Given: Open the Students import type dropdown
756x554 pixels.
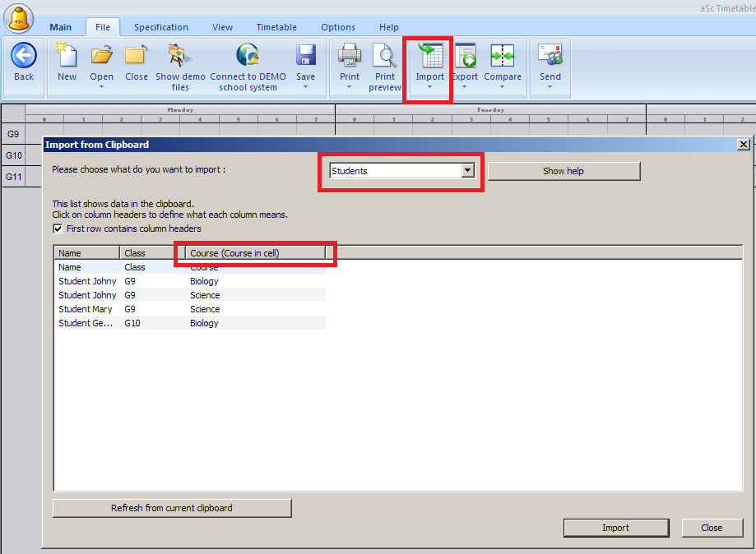Looking at the screenshot, I should (467, 171).
